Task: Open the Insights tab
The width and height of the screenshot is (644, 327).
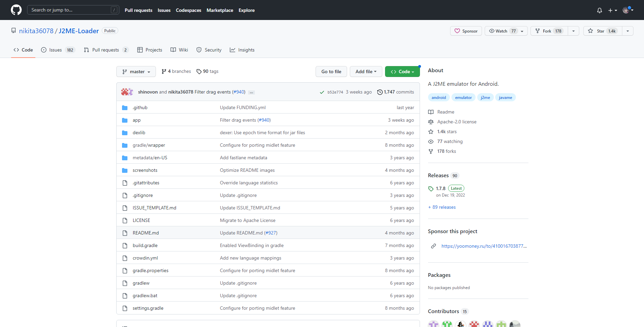Action: tap(242, 50)
